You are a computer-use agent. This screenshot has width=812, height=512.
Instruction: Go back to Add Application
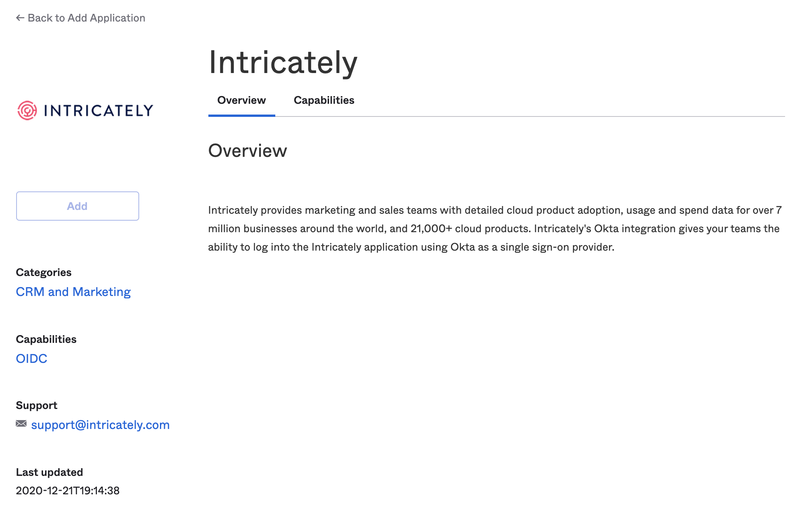[86, 18]
